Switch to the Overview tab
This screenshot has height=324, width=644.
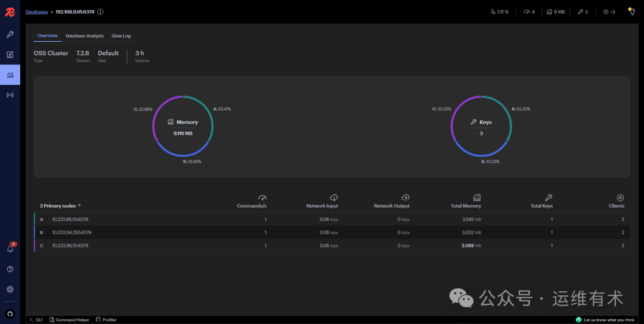point(48,36)
